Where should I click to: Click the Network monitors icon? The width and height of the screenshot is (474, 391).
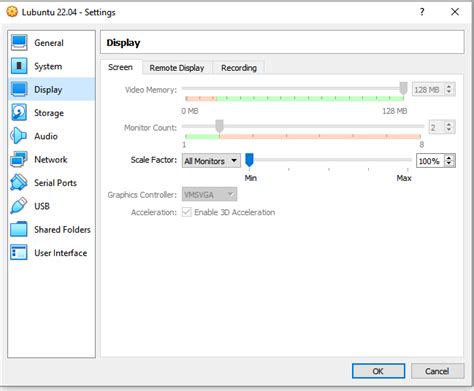tap(19, 159)
